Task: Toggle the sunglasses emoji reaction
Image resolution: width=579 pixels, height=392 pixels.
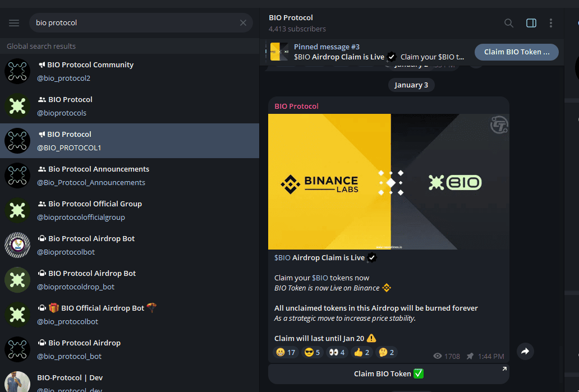Action: coord(312,353)
